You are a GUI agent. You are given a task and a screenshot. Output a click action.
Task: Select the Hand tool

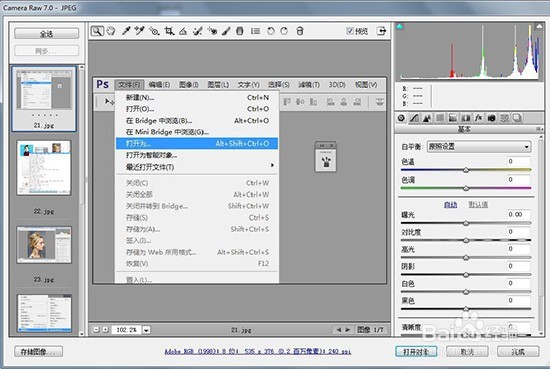coord(111,31)
